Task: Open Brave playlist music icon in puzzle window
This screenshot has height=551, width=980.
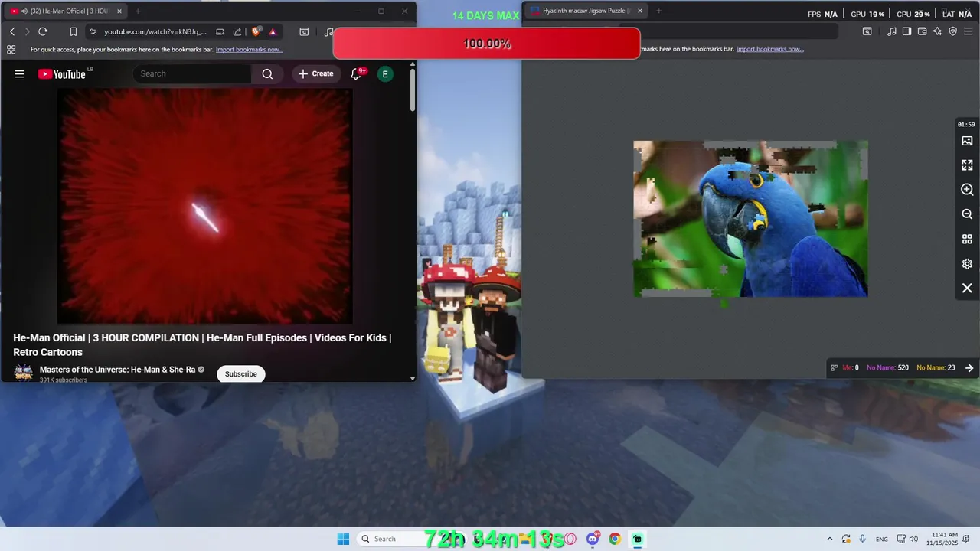Action: 891,31
